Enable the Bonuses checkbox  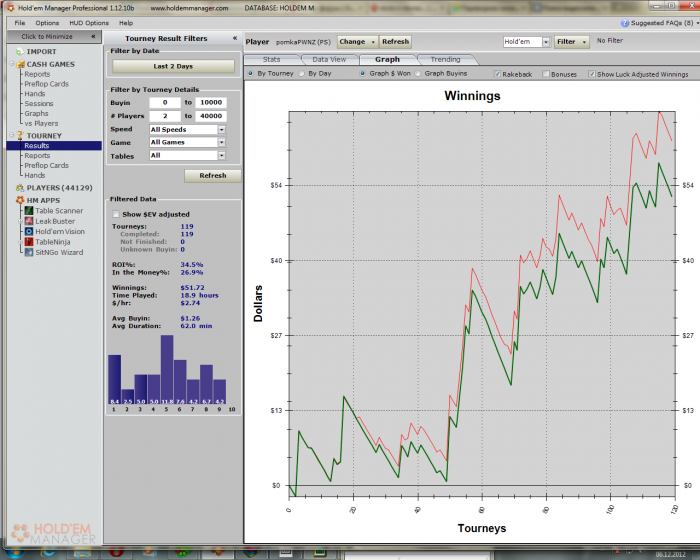click(x=546, y=74)
